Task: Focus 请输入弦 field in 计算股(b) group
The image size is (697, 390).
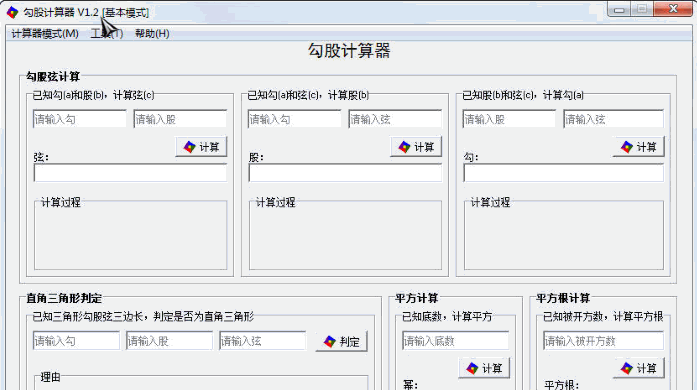Action: coord(395,119)
